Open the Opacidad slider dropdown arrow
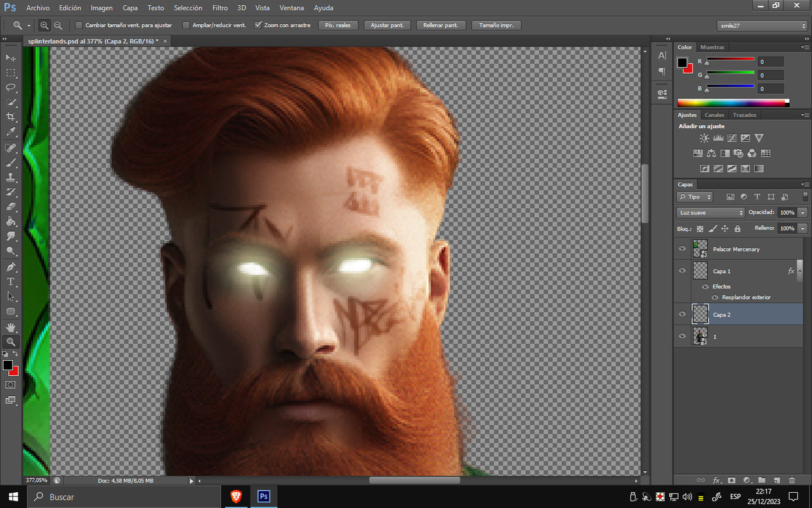 pyautogui.click(x=803, y=213)
